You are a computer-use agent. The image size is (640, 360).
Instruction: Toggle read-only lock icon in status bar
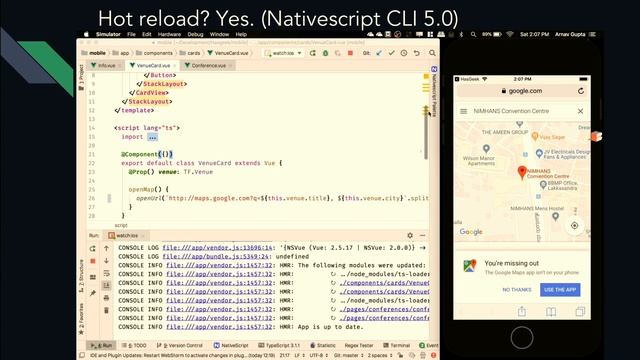point(400,356)
